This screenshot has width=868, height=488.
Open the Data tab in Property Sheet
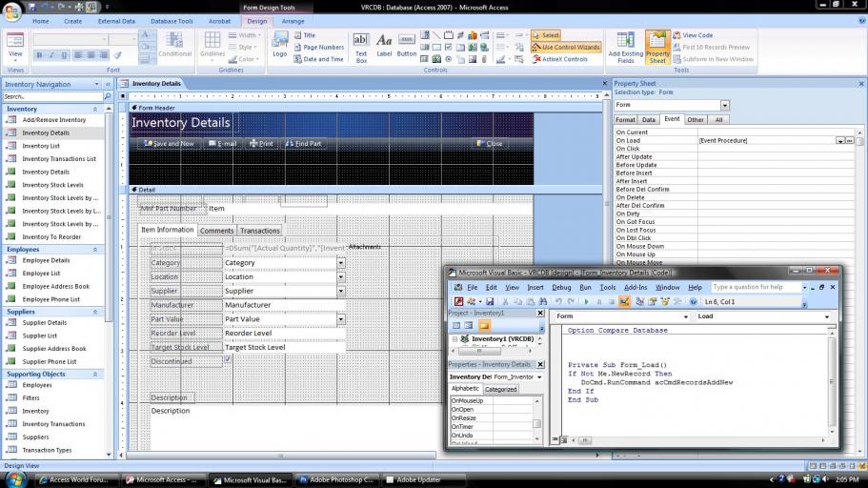[x=648, y=120]
